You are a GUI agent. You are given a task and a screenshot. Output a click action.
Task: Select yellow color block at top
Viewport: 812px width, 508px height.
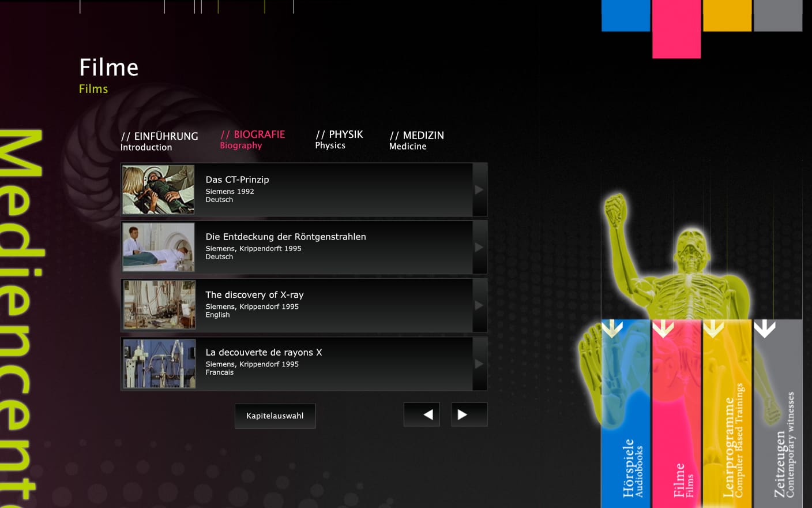point(727,16)
